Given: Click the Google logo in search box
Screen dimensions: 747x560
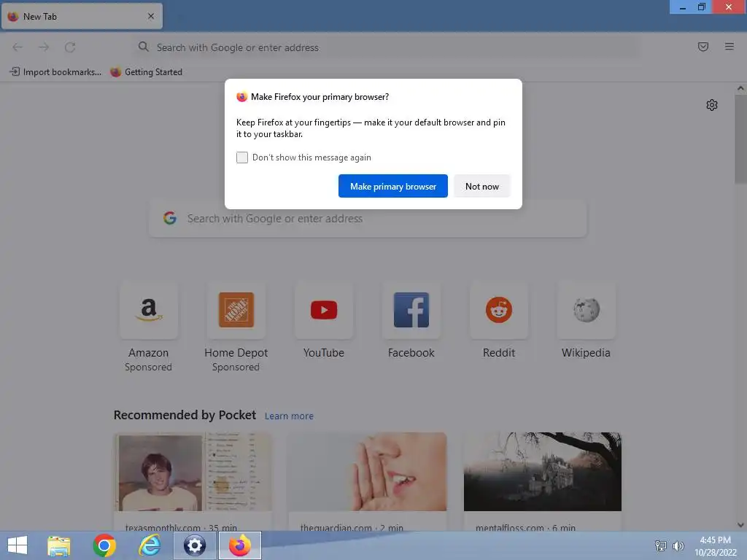Looking at the screenshot, I should pos(170,218).
